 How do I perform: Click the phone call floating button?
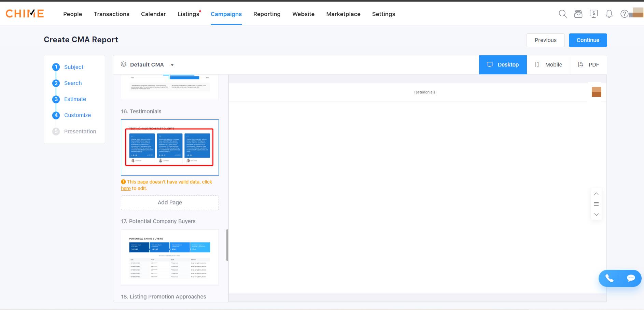pos(610,278)
